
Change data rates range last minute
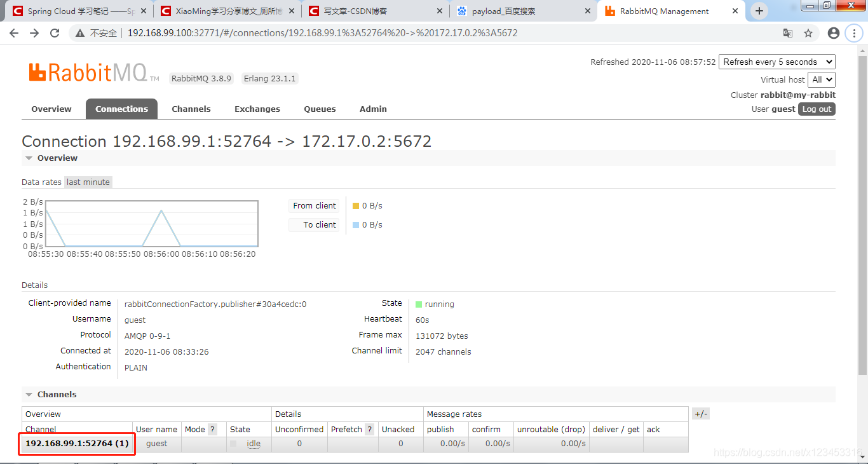[x=88, y=182]
